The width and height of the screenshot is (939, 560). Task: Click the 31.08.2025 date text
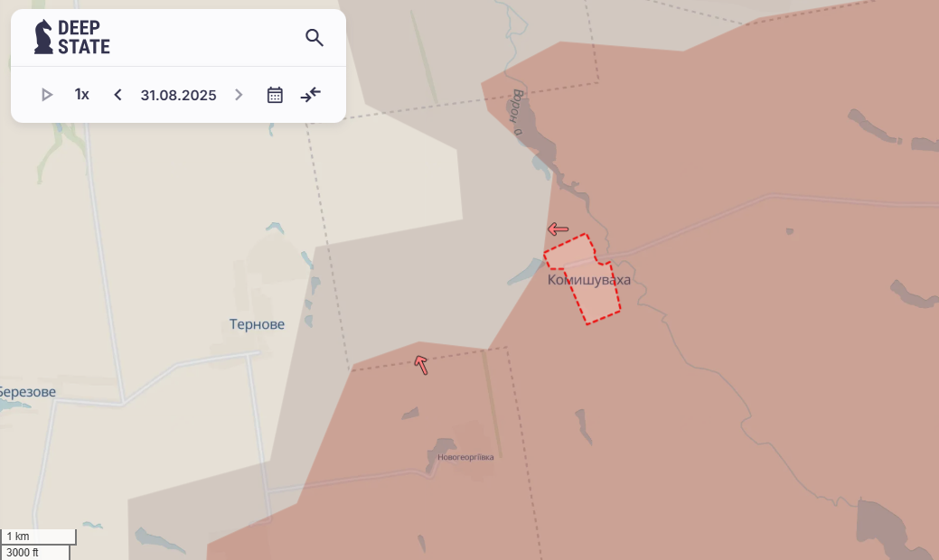click(178, 95)
